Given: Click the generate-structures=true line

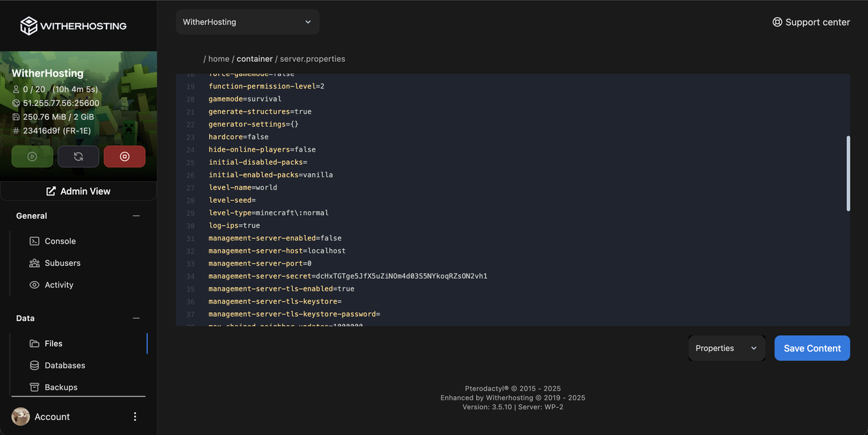Looking at the screenshot, I should pos(260,111).
